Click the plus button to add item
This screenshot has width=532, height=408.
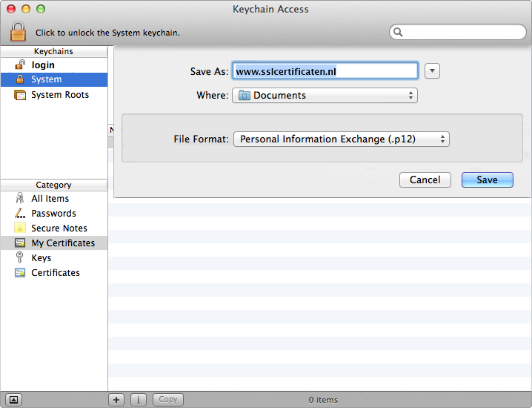116,400
